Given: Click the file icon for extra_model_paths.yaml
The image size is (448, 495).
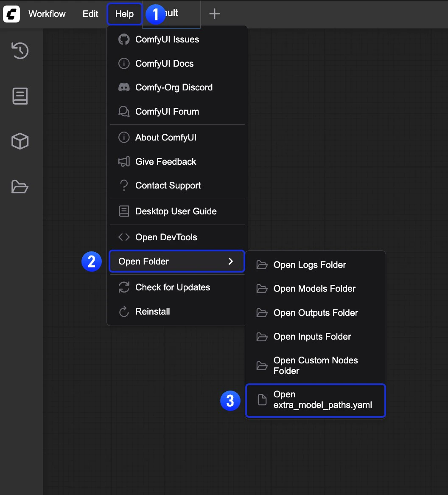Looking at the screenshot, I should [x=262, y=399].
